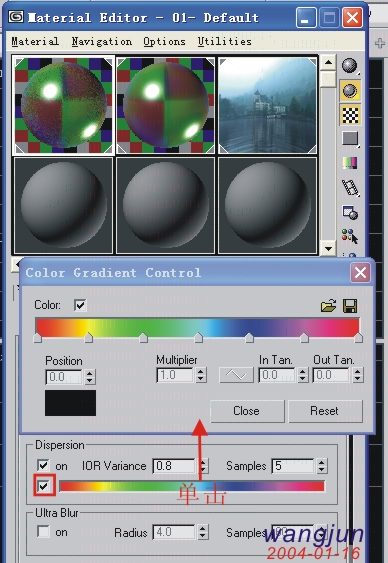Screen dimensions: 388x563
Task: Toggle the checkered Background icon
Action: click(350, 115)
